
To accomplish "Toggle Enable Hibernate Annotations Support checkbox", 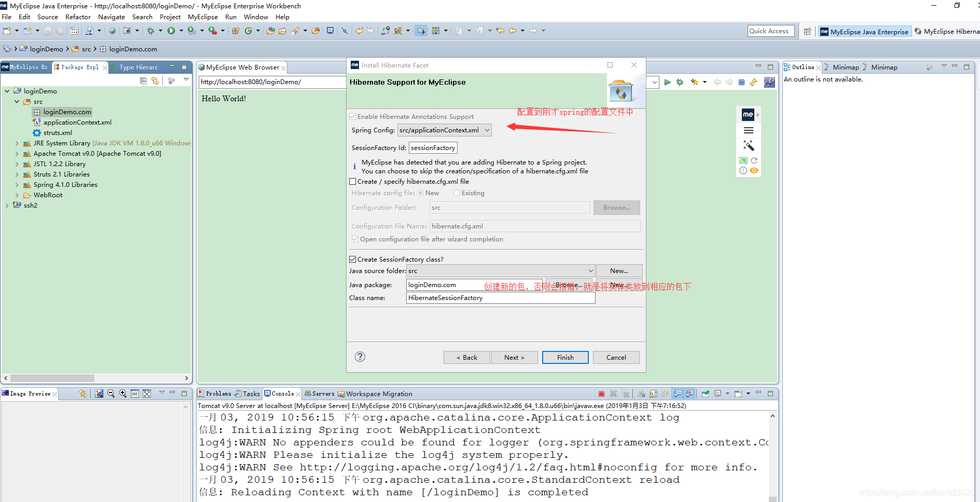I will tap(353, 117).
